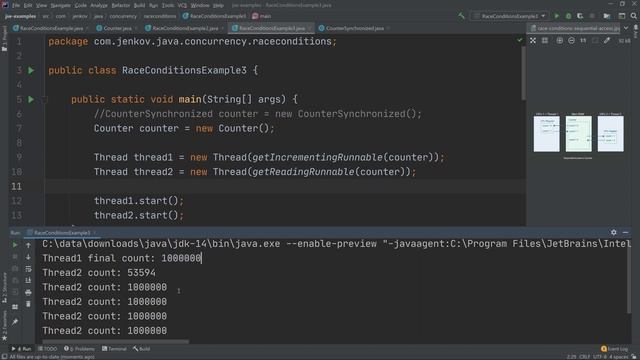This screenshot has height=360, width=640.
Task: Open Terminal tool window button
Action: pos(114,349)
